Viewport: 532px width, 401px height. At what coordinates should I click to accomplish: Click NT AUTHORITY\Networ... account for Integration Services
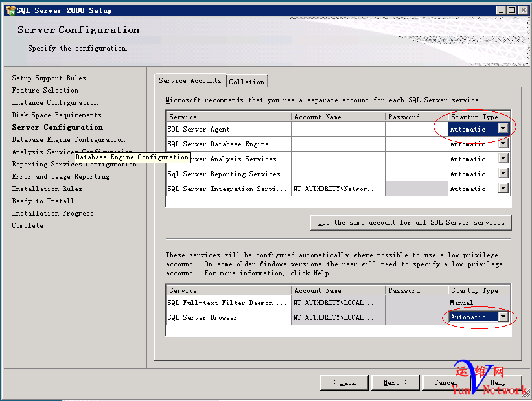(338, 189)
